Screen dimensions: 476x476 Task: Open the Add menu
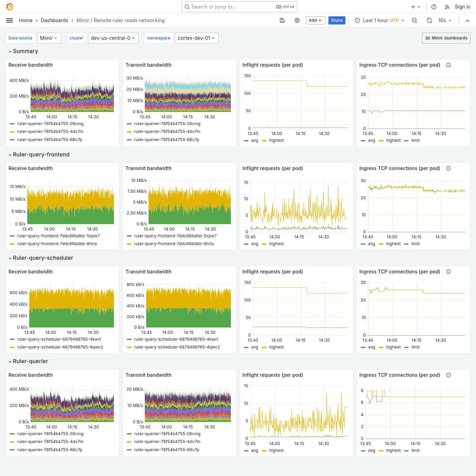pos(316,20)
